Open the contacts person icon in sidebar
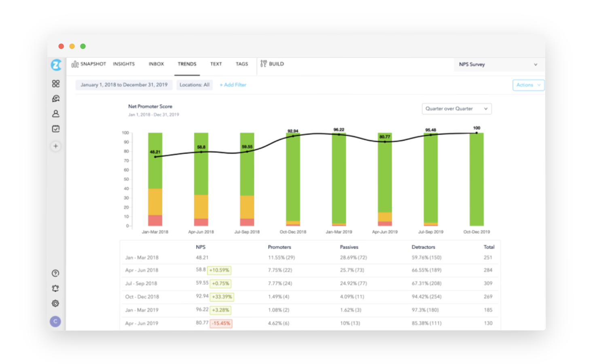 pos(56,114)
